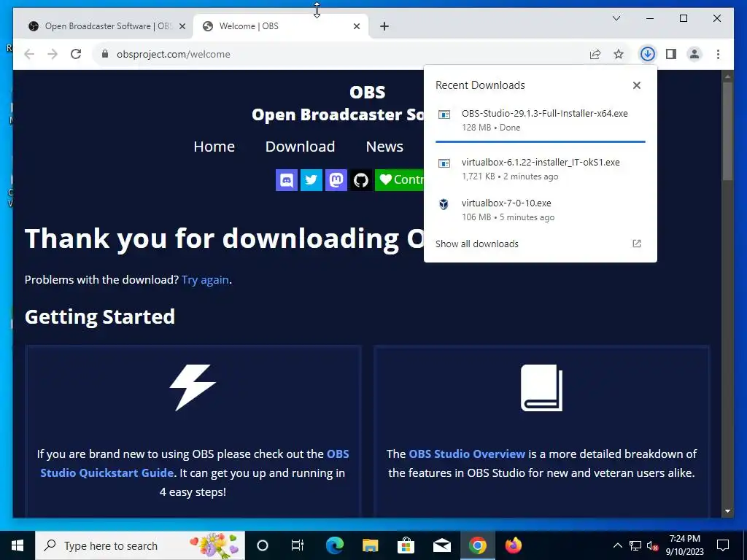Open virtualbox-6.1.22-installer_IT-okS1.exe download
The height and width of the screenshot is (560, 747).
[541, 169]
